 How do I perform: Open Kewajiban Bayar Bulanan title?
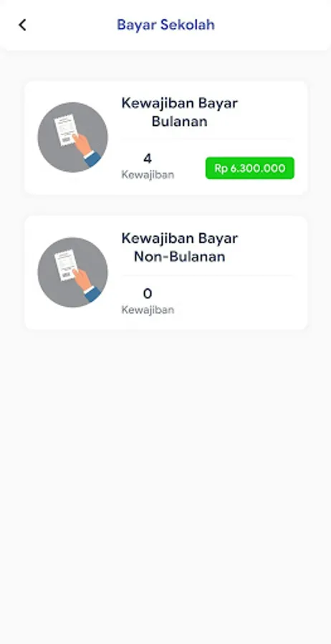pyautogui.click(x=180, y=112)
